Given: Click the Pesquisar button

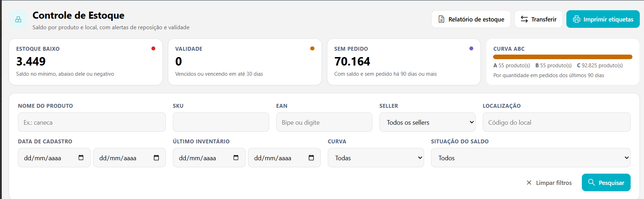Looking at the screenshot, I should (606, 182).
